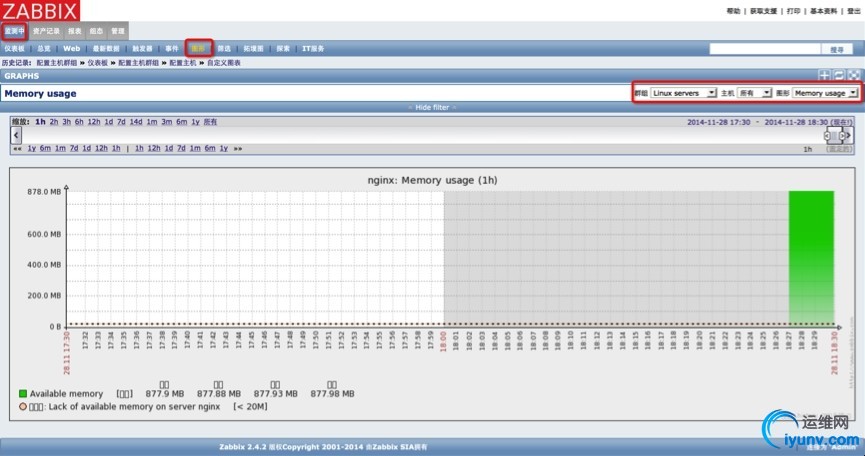Select the highlighted 图形 submenu item
The width and height of the screenshot is (865, 456).
[199, 49]
